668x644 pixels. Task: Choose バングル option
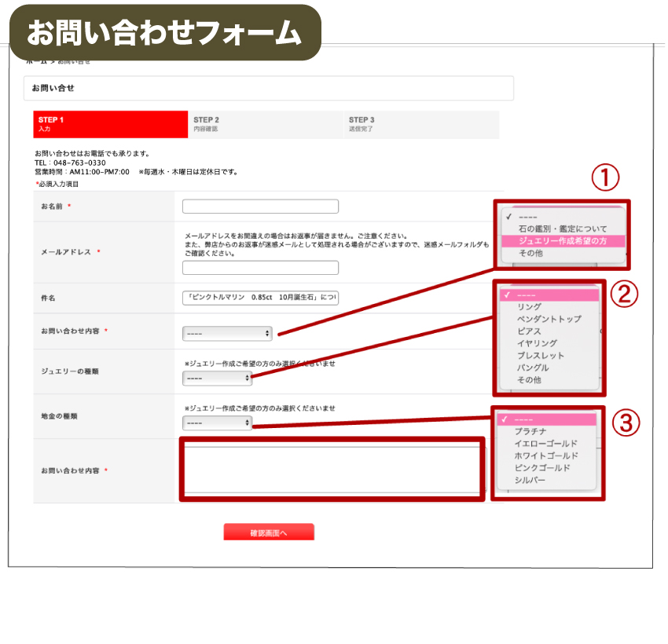tap(549, 368)
